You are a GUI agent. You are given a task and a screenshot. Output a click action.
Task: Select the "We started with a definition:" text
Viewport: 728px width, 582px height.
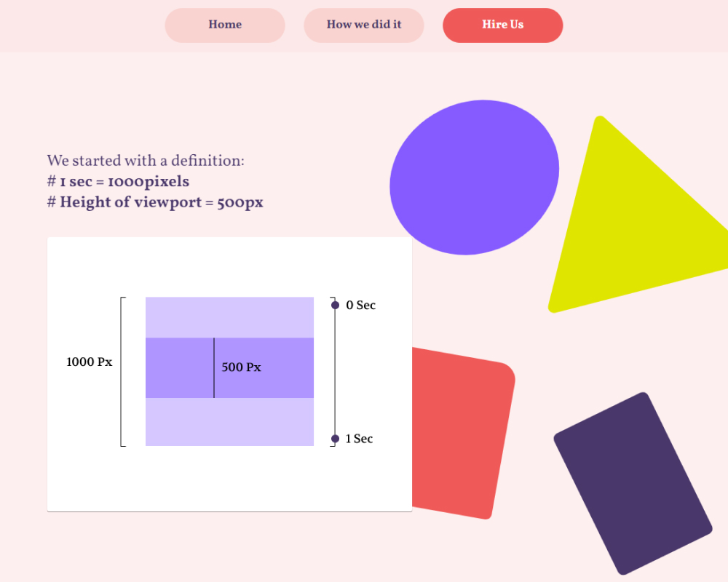click(x=146, y=161)
